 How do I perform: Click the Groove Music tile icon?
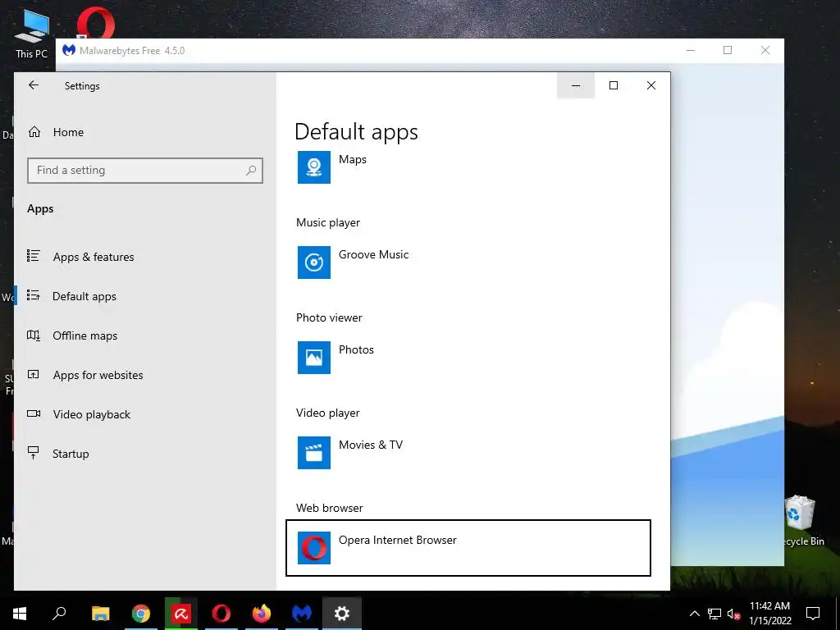314,262
